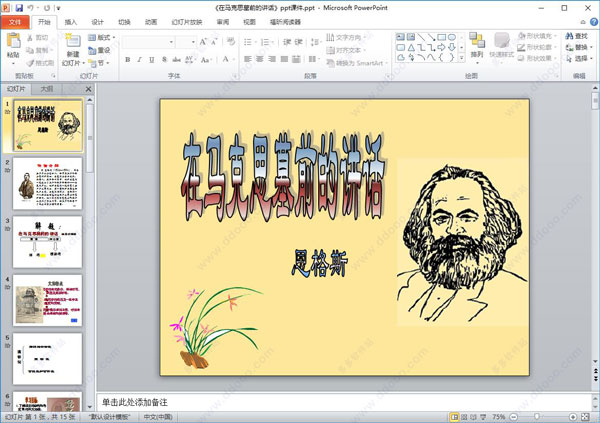Click the Reset slide button
This screenshot has height=423, width=600.
[x=99, y=50]
